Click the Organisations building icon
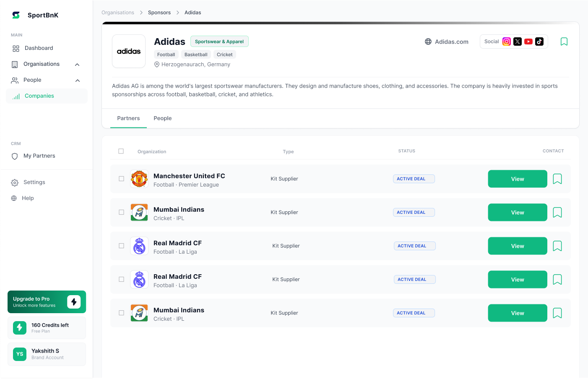This screenshot has height=379, width=588. [x=15, y=65]
